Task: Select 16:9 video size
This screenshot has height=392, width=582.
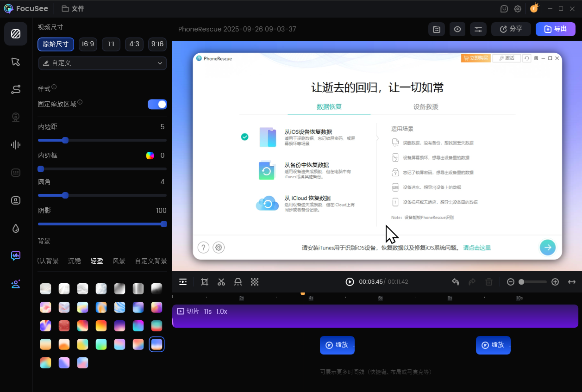Action: pyautogui.click(x=88, y=44)
